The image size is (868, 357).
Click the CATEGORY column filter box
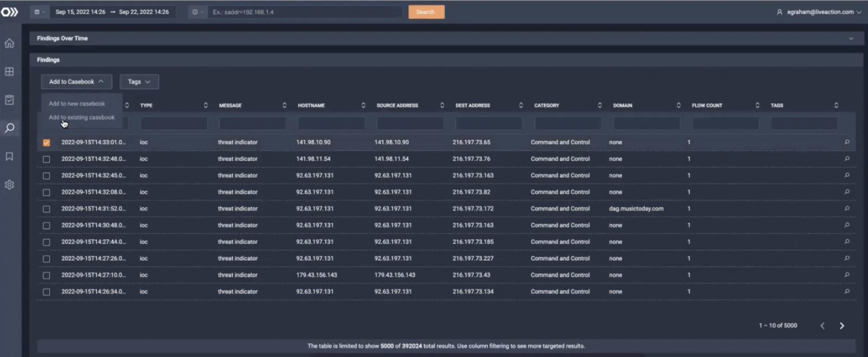(x=568, y=124)
